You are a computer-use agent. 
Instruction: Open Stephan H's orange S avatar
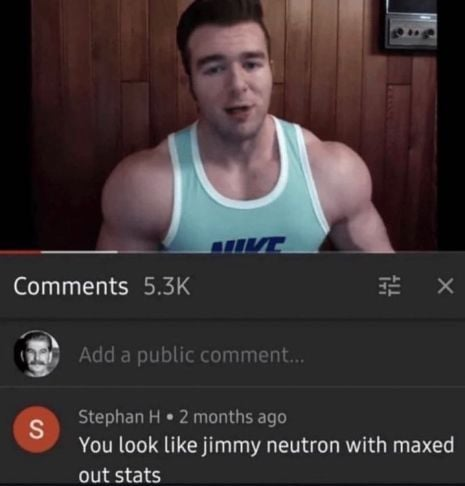tap(37, 429)
